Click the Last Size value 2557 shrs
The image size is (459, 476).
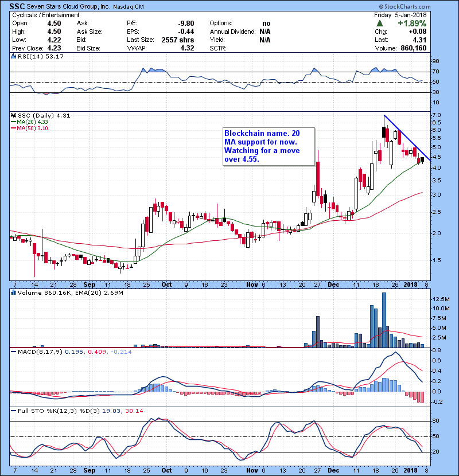[x=178, y=40]
